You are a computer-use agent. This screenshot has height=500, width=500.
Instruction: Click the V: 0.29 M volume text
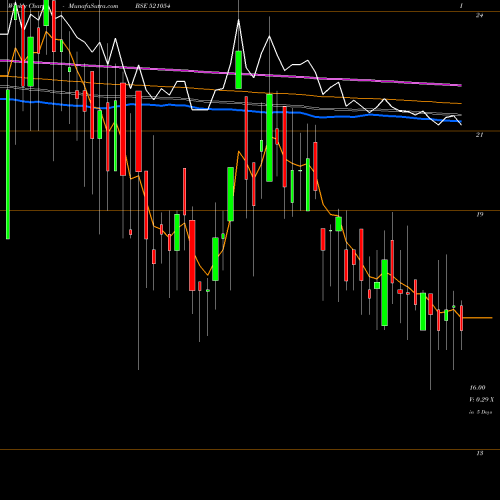point(481,399)
